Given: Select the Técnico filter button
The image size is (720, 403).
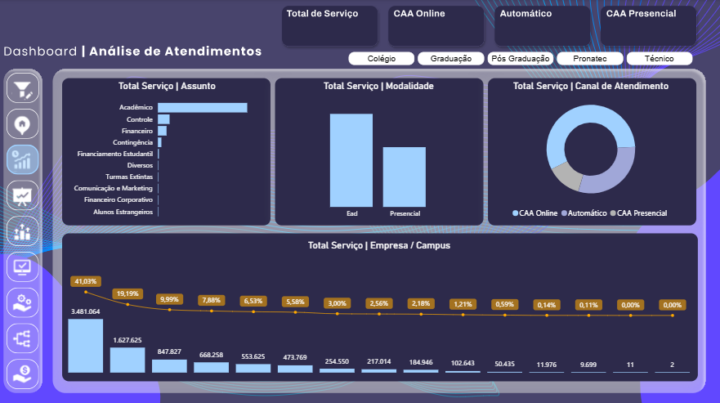Looking at the screenshot, I should click(x=659, y=59).
